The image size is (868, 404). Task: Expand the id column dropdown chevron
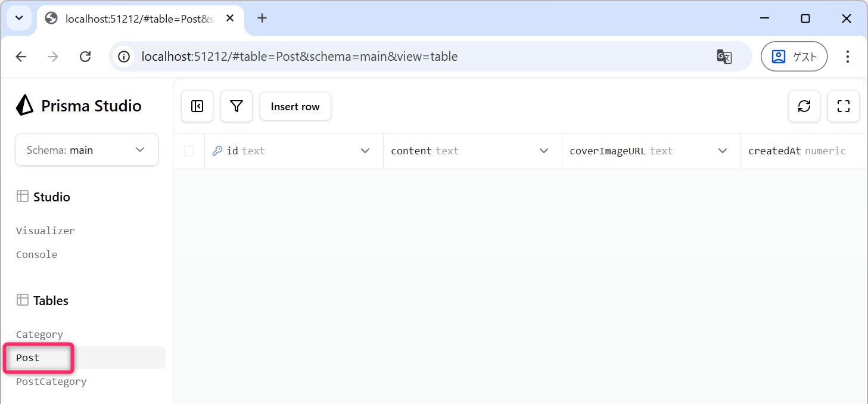tap(365, 151)
